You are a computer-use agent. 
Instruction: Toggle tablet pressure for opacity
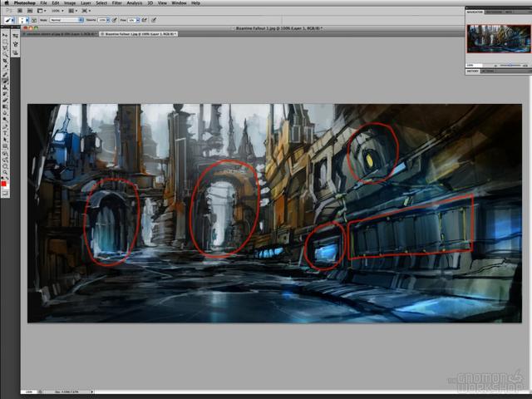(x=115, y=20)
